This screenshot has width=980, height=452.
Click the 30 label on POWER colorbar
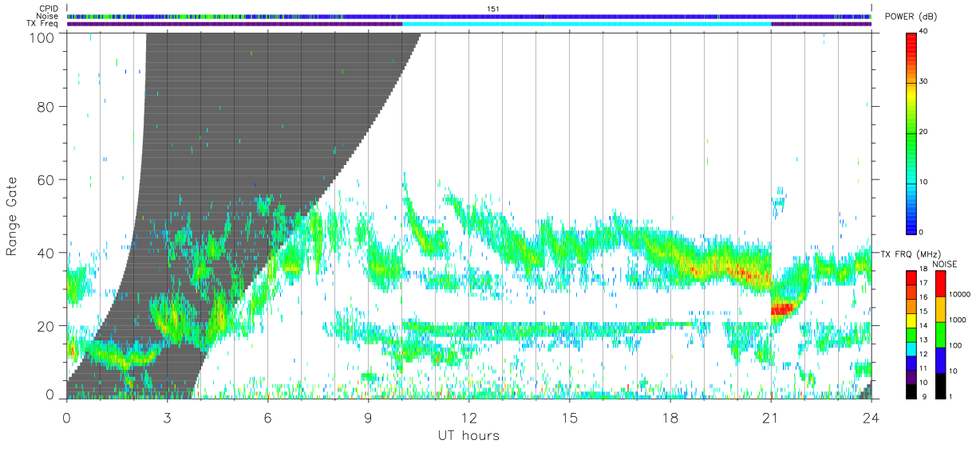924,81
